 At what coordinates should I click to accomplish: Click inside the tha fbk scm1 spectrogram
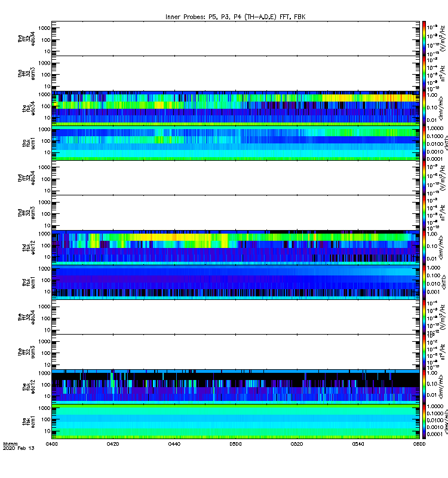click(x=235, y=143)
